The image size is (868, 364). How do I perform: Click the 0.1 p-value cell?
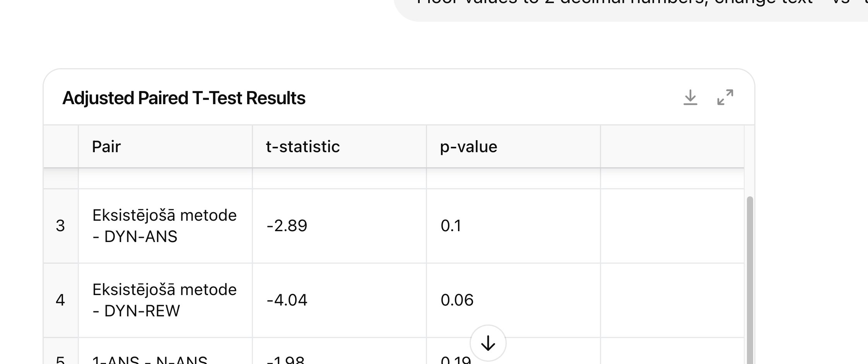(x=514, y=226)
